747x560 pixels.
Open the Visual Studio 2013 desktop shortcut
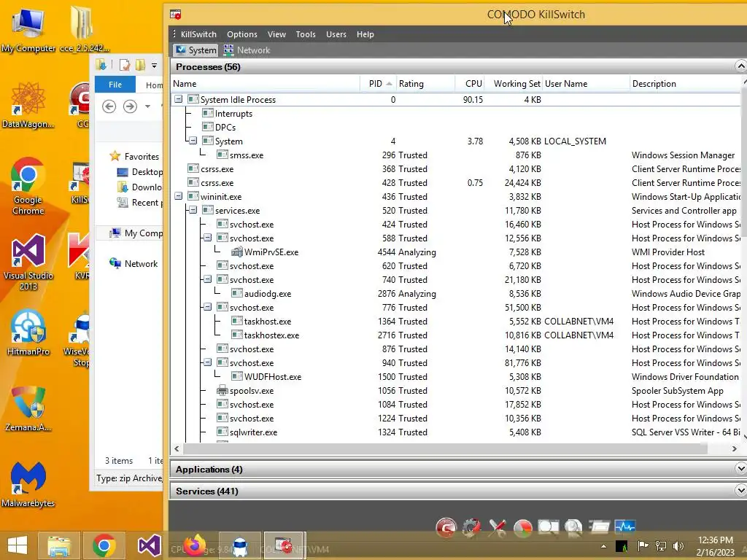pyautogui.click(x=28, y=262)
